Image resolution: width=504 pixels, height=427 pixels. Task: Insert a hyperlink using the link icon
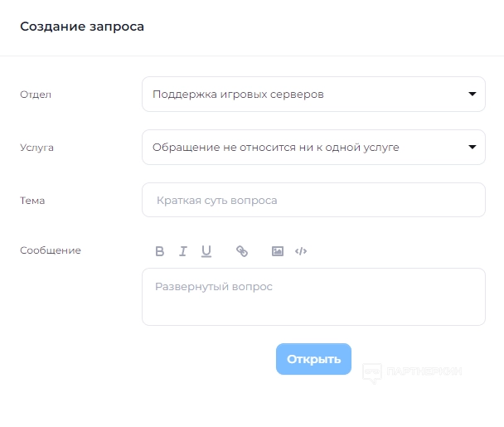click(242, 251)
